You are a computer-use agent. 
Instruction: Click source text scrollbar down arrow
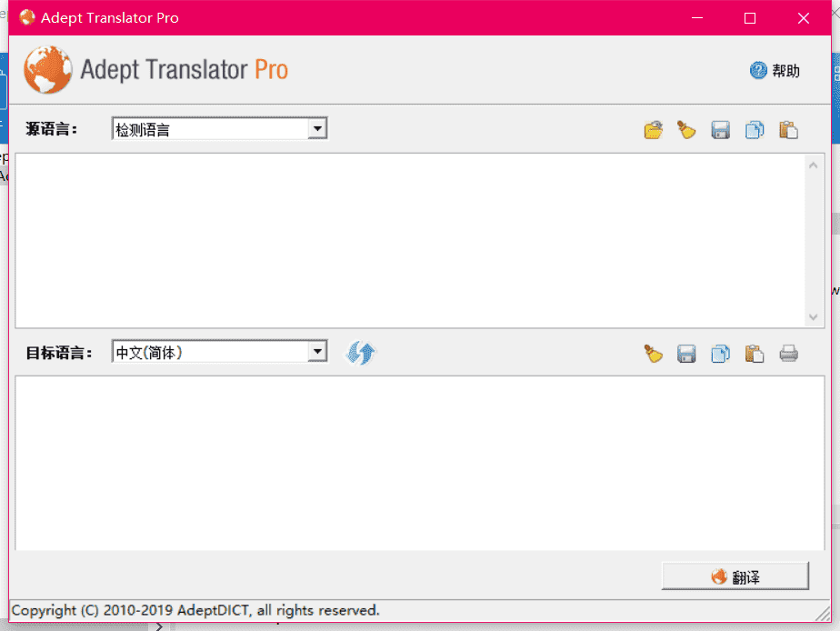click(x=814, y=317)
